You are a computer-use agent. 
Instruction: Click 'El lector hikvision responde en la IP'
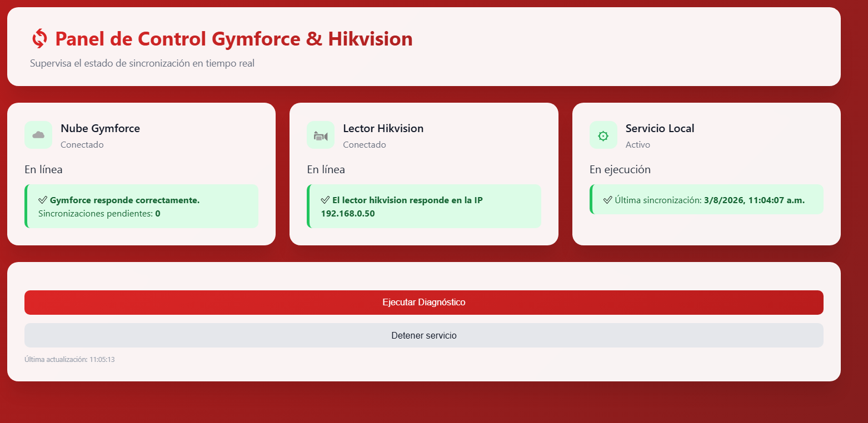(407, 200)
